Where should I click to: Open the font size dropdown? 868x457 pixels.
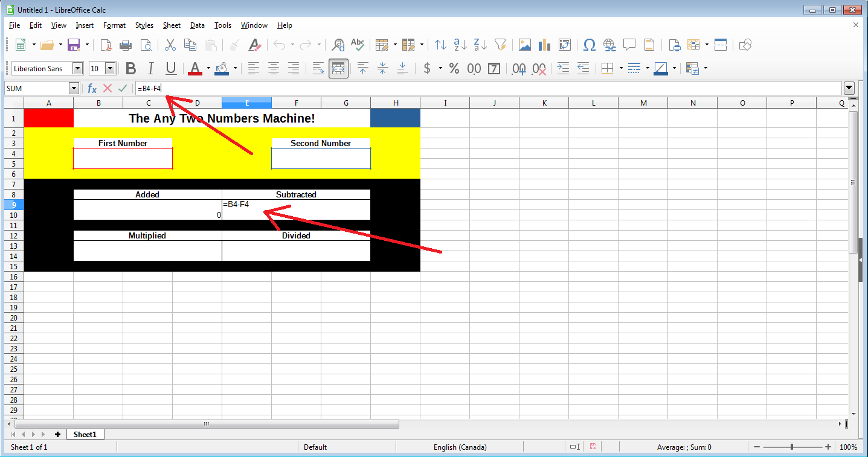pos(110,68)
